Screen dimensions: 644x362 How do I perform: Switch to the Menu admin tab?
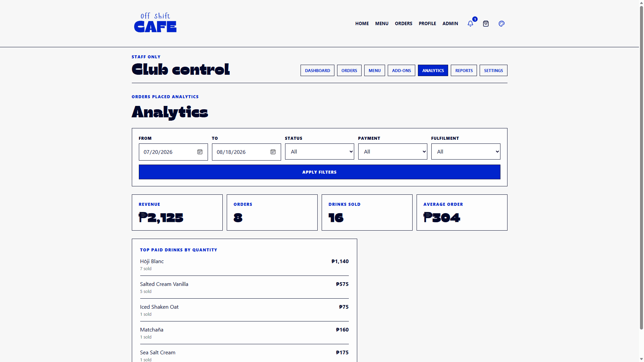pos(375,70)
